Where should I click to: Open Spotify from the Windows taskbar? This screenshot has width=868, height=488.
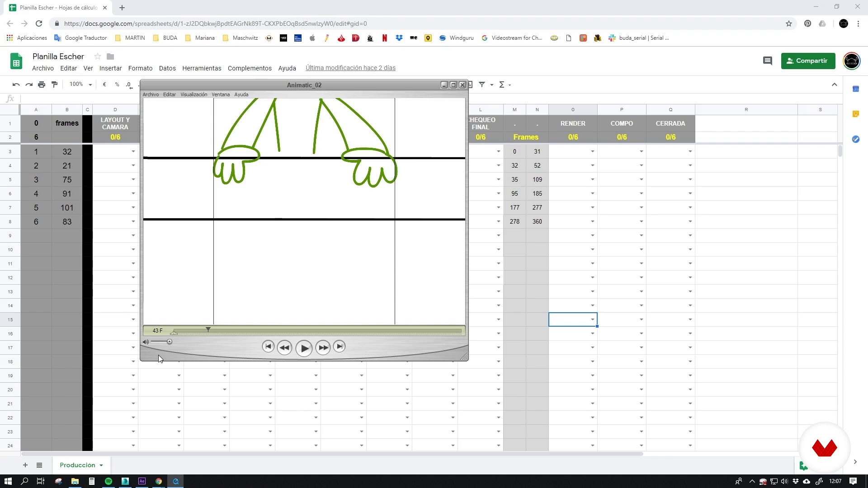click(x=108, y=481)
